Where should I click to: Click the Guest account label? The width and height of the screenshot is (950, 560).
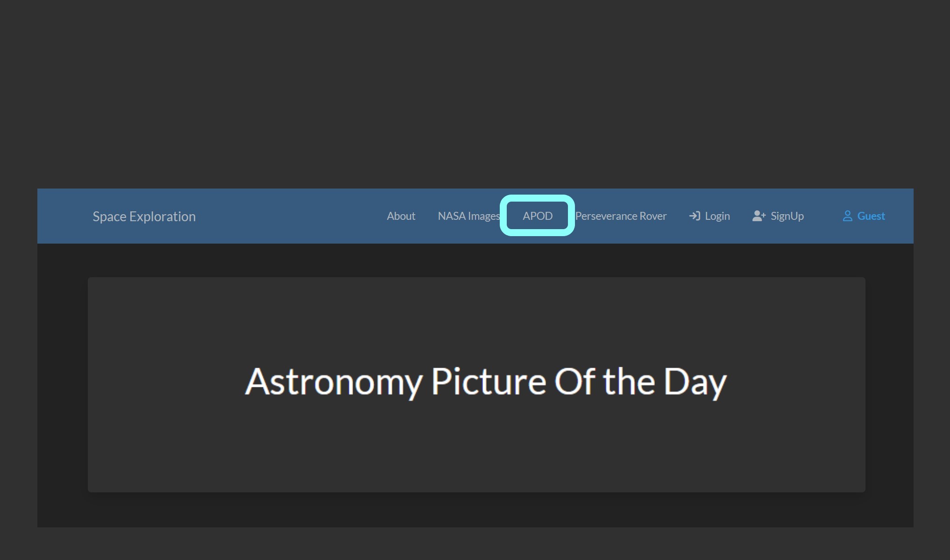[x=871, y=216]
